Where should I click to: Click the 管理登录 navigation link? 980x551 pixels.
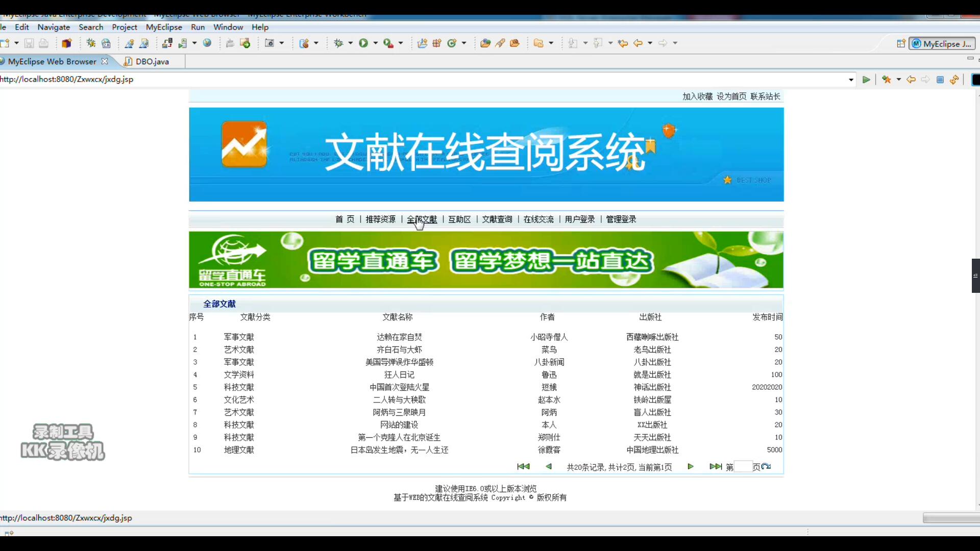coord(621,219)
